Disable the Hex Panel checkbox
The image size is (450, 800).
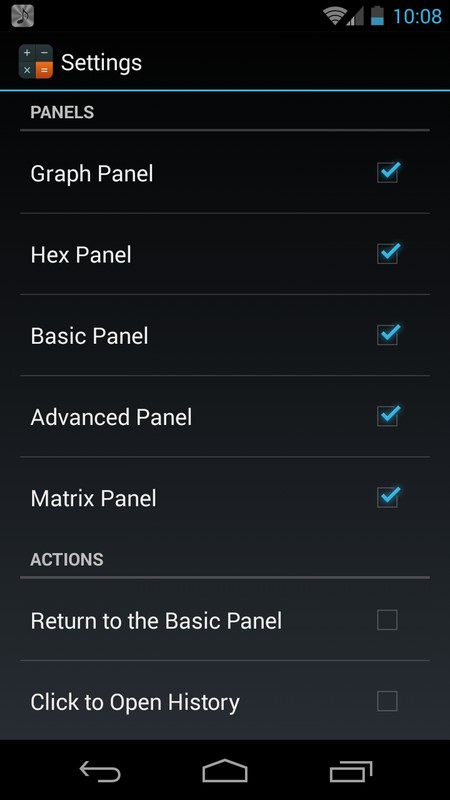[388, 254]
